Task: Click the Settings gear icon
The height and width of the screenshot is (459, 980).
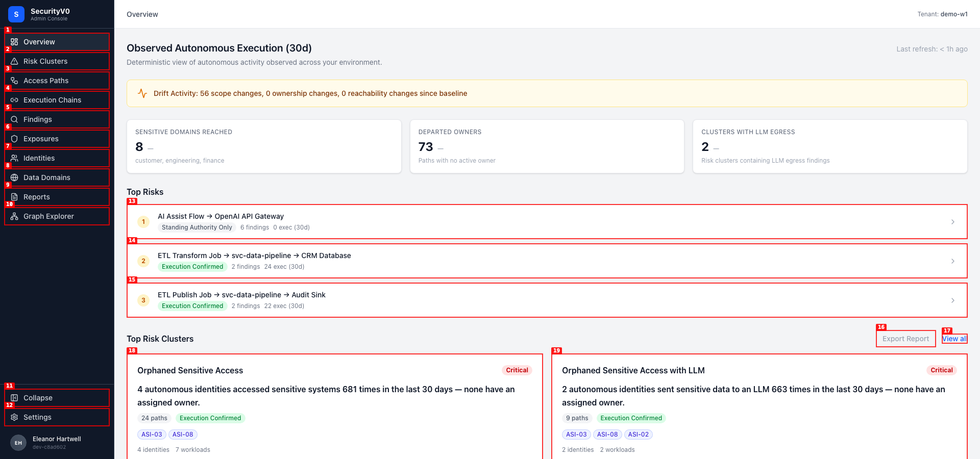Action: coord(14,417)
